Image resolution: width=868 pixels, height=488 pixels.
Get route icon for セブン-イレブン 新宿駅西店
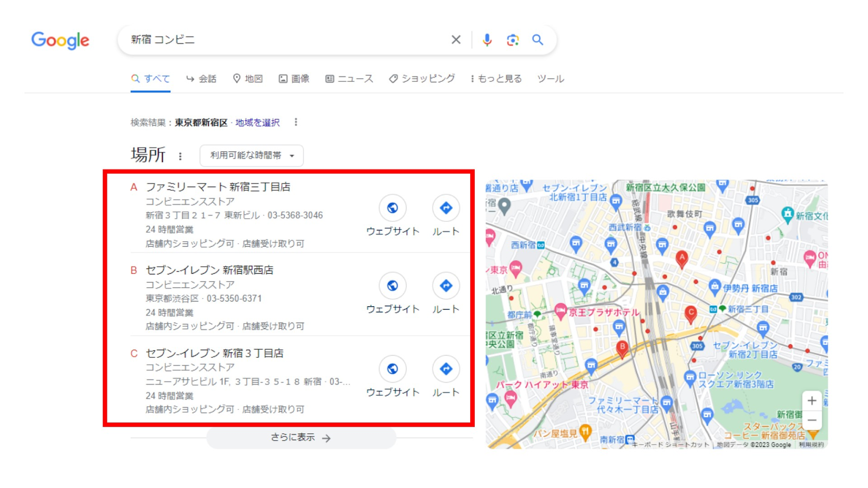pos(446,286)
